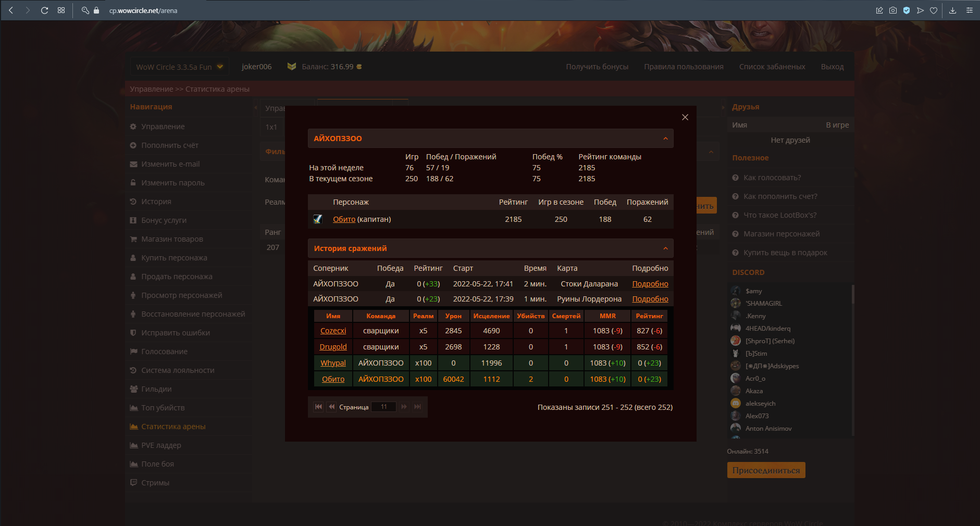Open Что такое LootBox's? help link
This screenshot has width=980, height=526.
tap(780, 215)
